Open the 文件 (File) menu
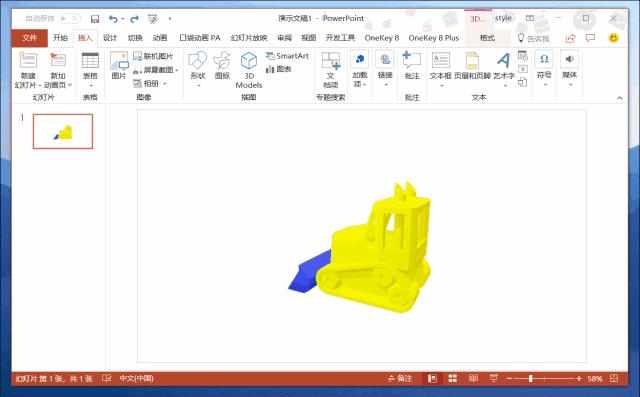Viewport: 640px width, 397px height. click(x=29, y=38)
